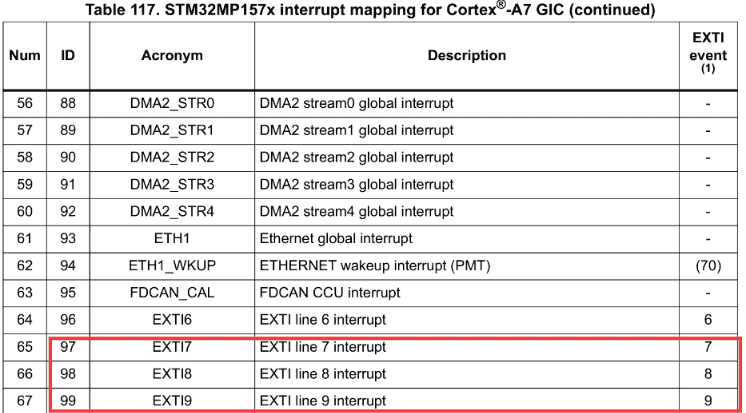
Task: Select the EXTI7 acronym cell
Action: coord(172,347)
